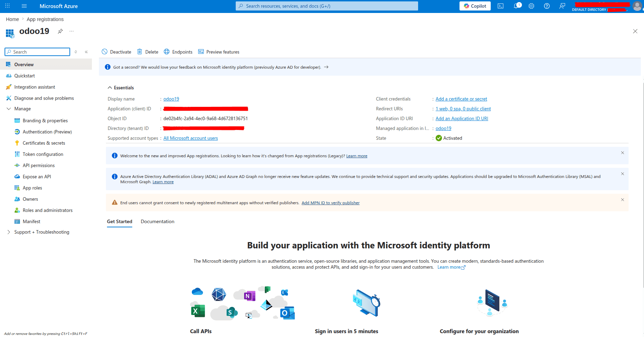Click the sidebar Search field
The image size is (644, 337).
tap(38, 52)
